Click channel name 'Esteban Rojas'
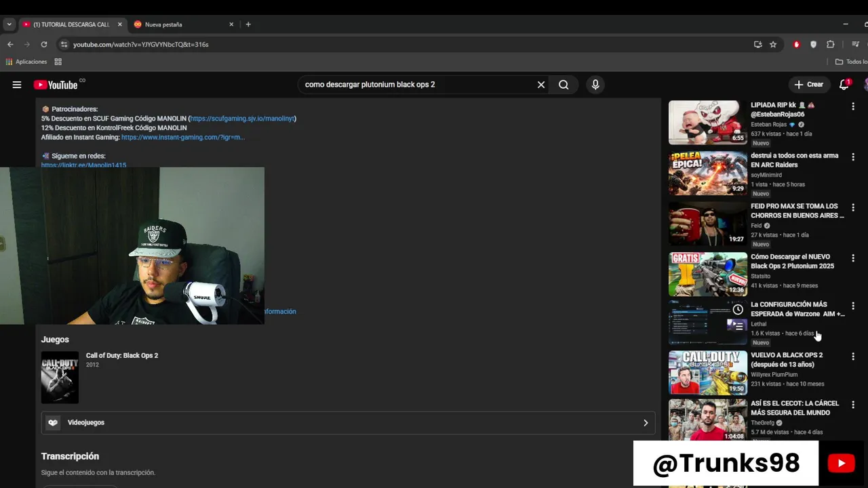Viewport: 868px width, 488px height. pos(768,125)
